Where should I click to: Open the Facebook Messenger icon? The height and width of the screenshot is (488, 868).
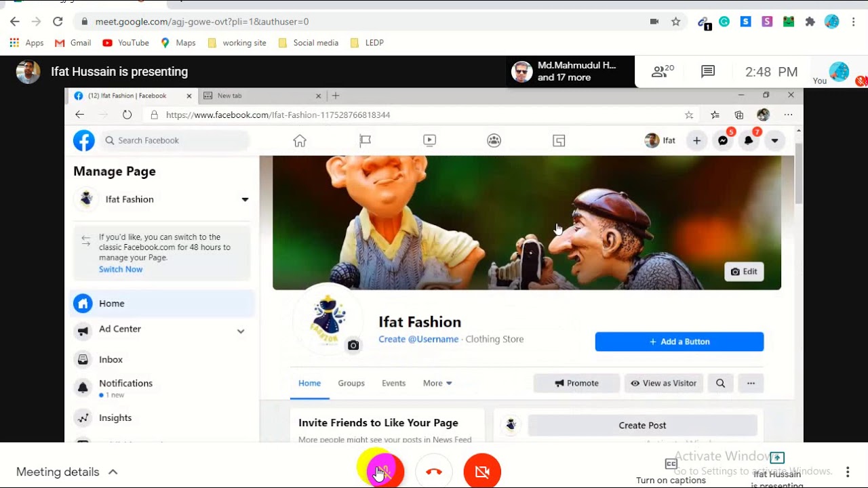point(723,140)
